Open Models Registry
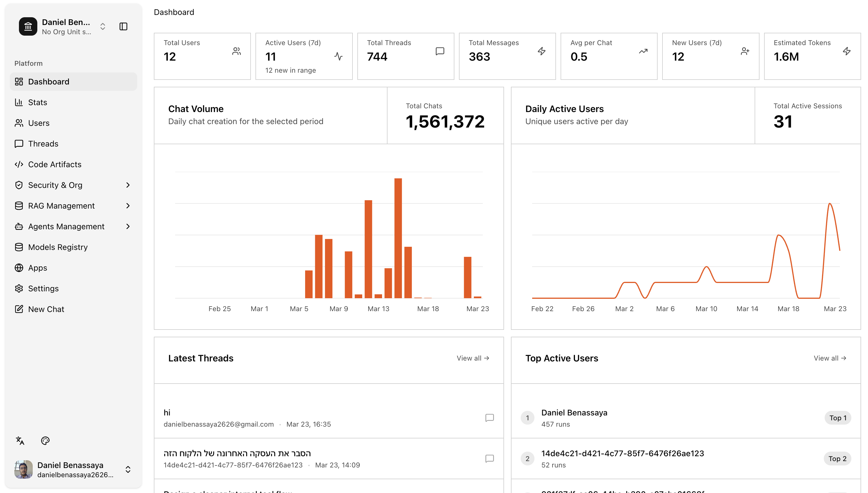The image size is (868, 493). [x=57, y=247]
